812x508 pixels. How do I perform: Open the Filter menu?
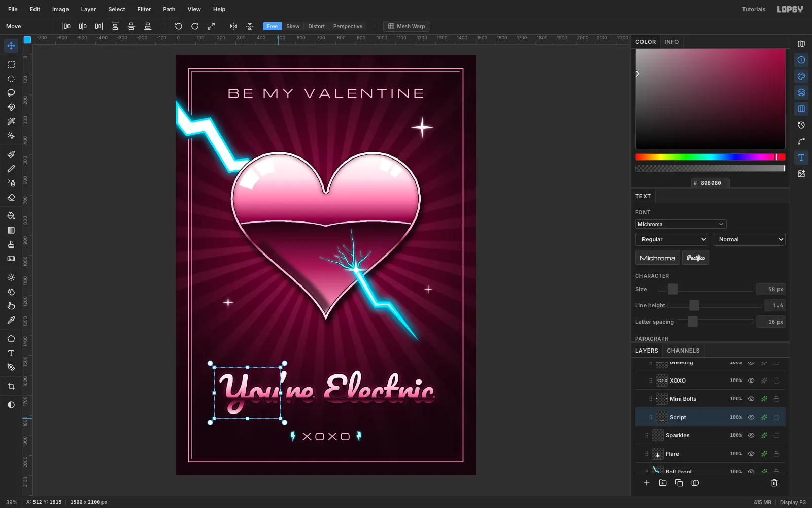point(144,9)
